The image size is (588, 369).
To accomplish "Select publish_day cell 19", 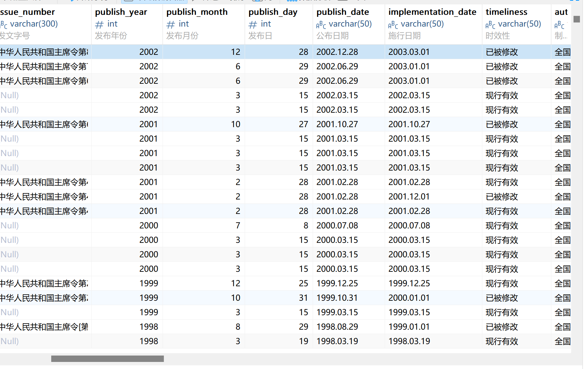I will (x=279, y=341).
